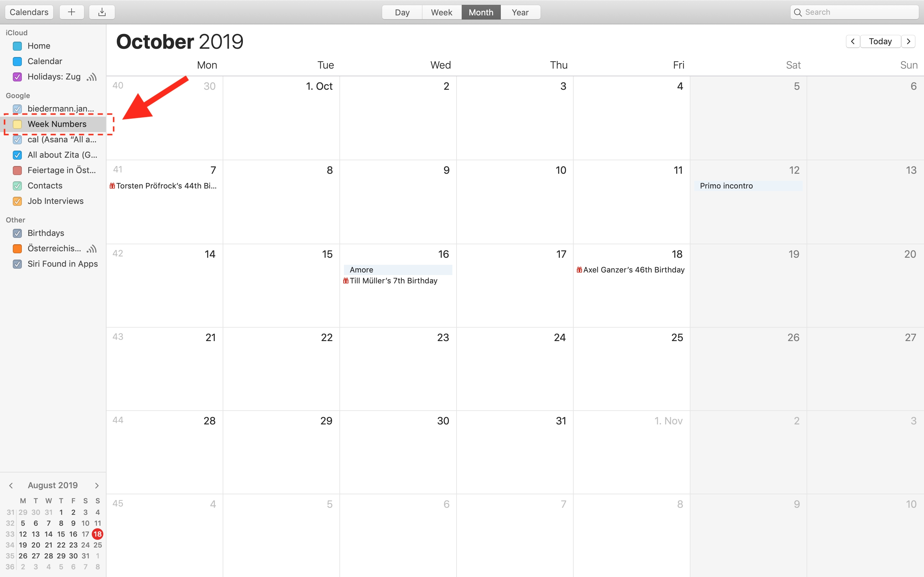Click the Today button
924x577 pixels.
click(880, 41)
